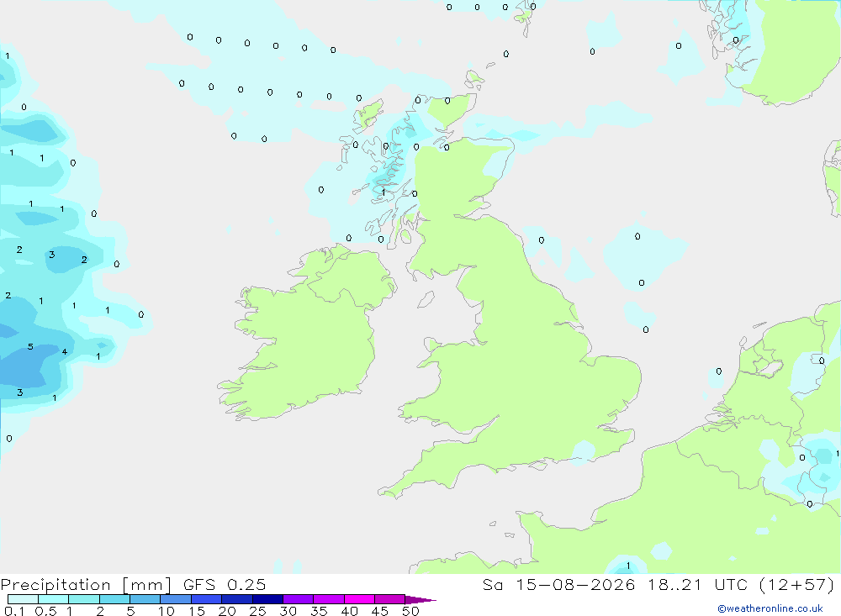Click the over-50 arrow tip of the legend
Viewport: 841px width, 616px height.
(420, 600)
